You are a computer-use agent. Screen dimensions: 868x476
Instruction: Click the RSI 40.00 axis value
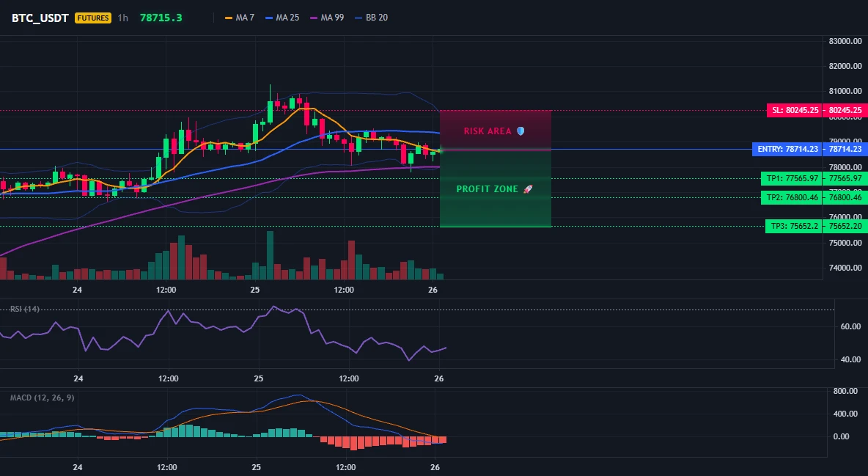coord(850,359)
